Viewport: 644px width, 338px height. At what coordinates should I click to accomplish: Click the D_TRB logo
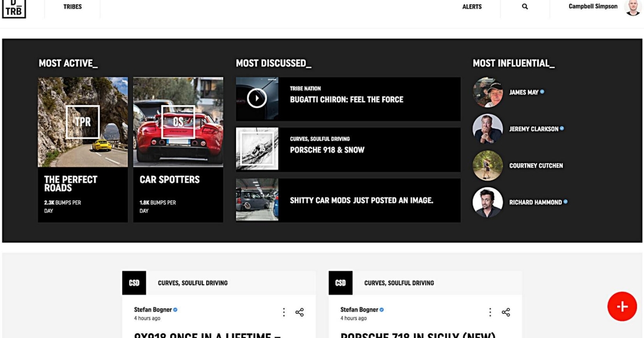tap(13, 8)
